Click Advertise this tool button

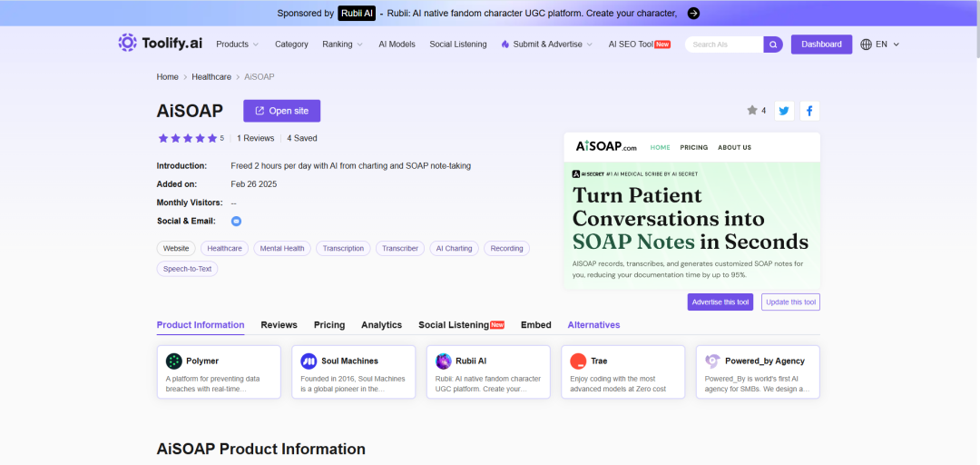coord(720,302)
